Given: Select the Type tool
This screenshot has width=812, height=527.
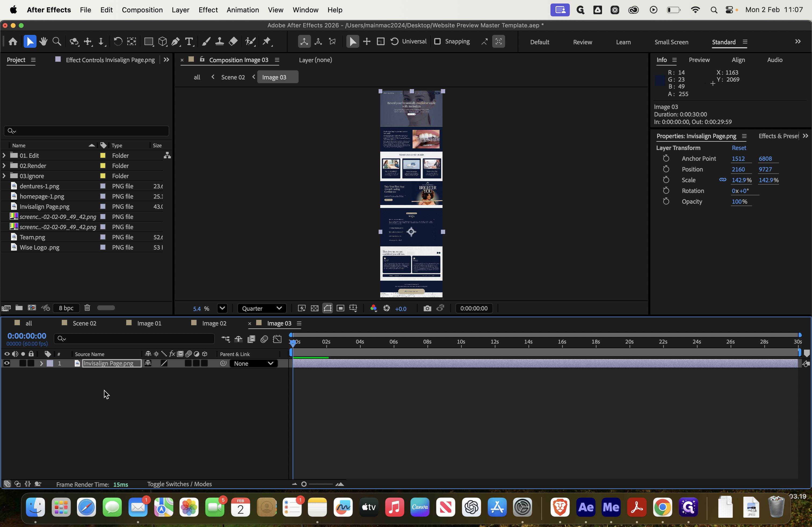Looking at the screenshot, I should pyautogui.click(x=189, y=42).
